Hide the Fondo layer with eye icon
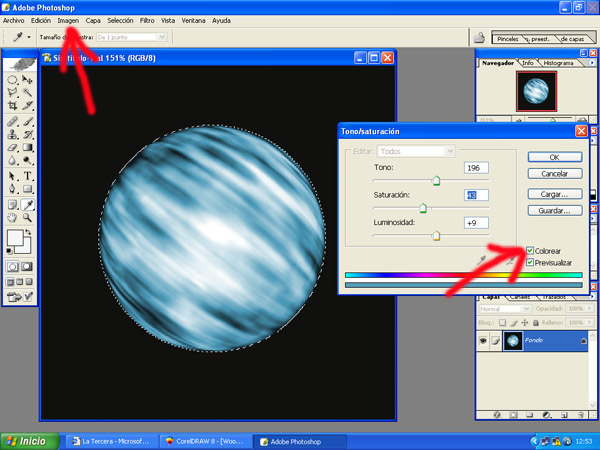The height and width of the screenshot is (450, 600). [483, 340]
